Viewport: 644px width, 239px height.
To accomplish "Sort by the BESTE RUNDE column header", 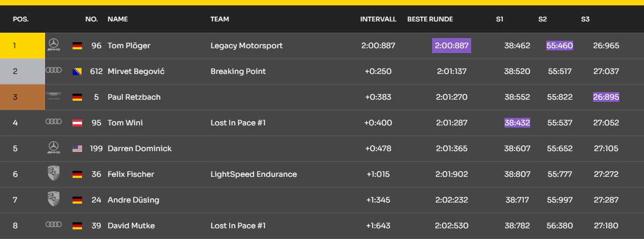I will (430, 19).
